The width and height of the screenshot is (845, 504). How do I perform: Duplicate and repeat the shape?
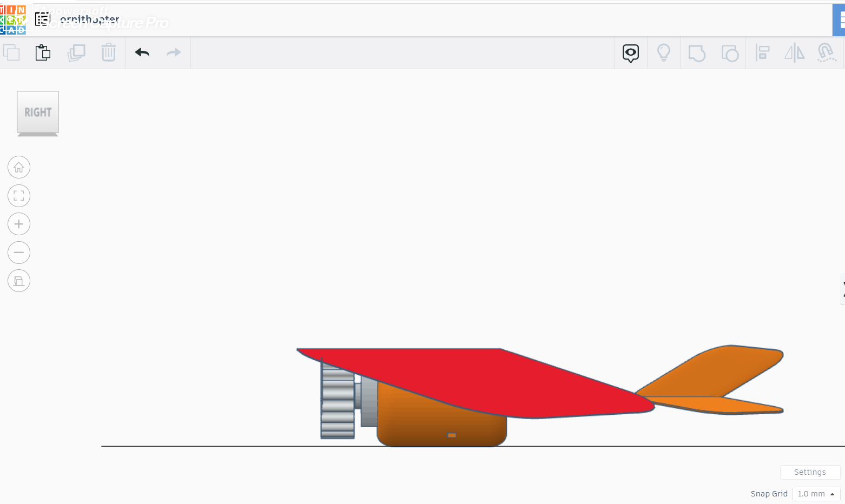[x=76, y=52]
